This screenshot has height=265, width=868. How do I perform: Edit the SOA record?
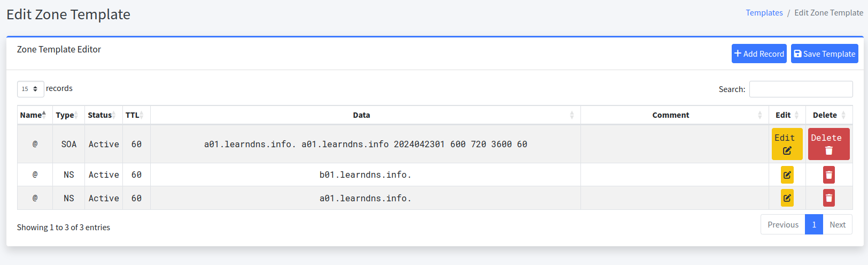tap(787, 144)
